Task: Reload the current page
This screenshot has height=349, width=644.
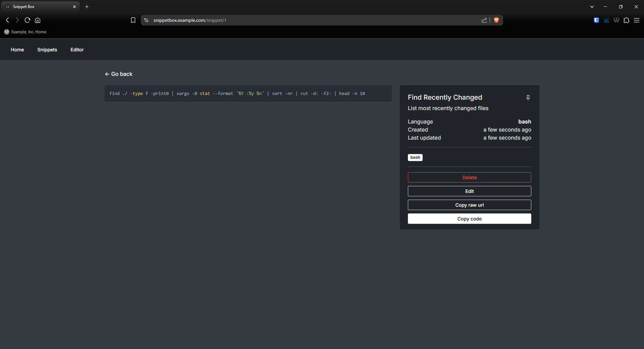Action: tap(28, 20)
